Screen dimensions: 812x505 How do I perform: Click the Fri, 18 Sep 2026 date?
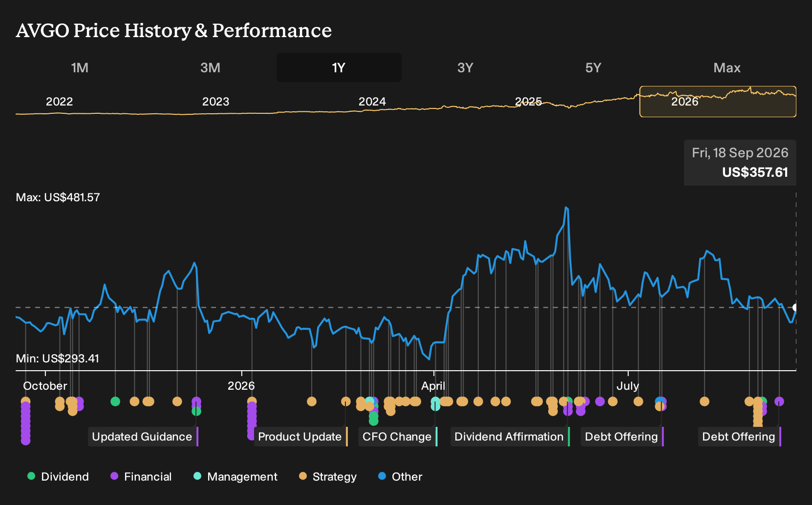tap(740, 153)
